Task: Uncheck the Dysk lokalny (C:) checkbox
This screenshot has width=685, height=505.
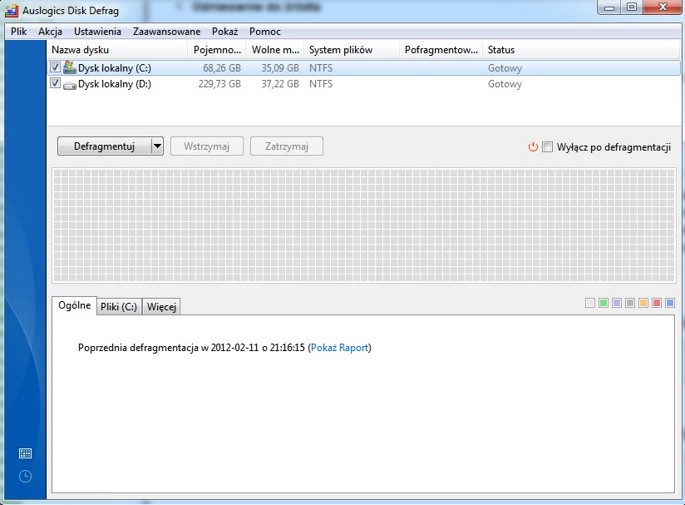Action: tap(55, 67)
